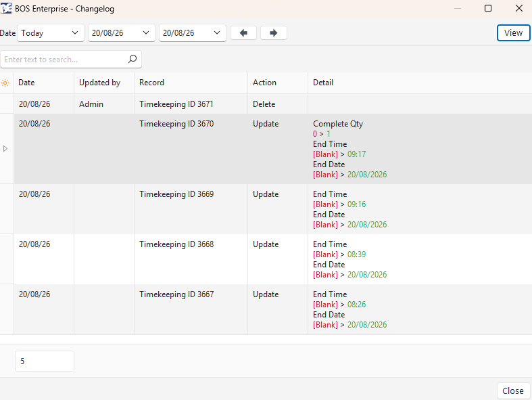532x400 pixels.
Task: Click the Complete Qty detail text
Action: pos(338,124)
